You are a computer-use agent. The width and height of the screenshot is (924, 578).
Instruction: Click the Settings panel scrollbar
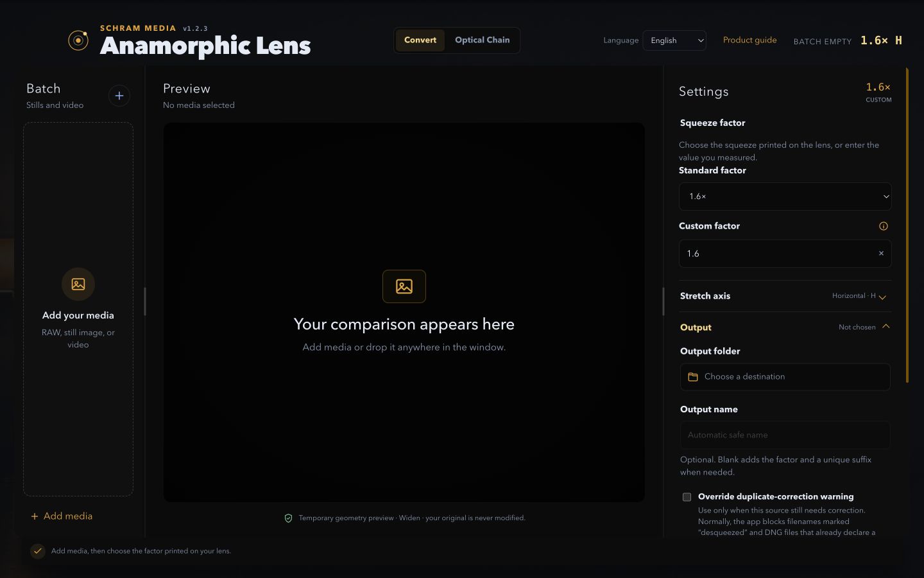coord(907,225)
